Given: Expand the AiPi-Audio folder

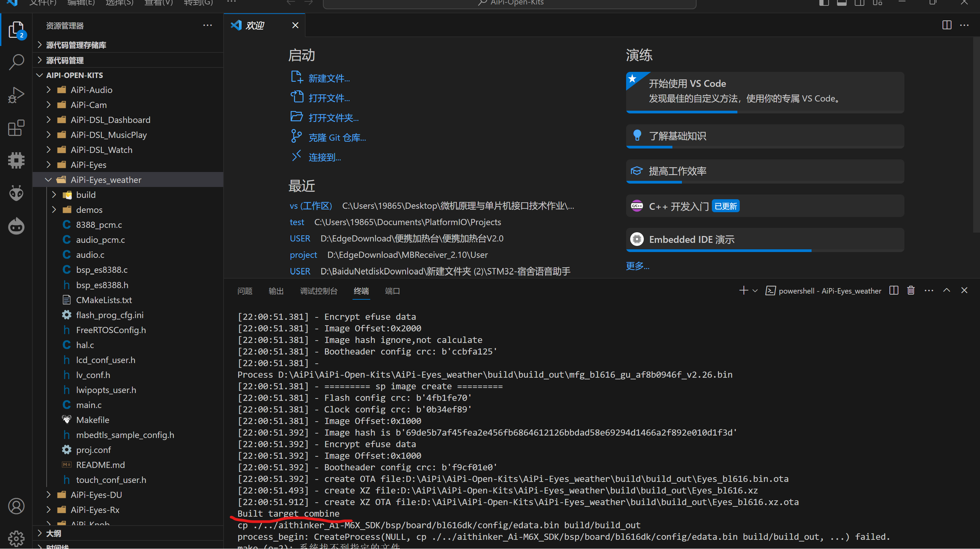Looking at the screenshot, I should (x=128, y=90).
